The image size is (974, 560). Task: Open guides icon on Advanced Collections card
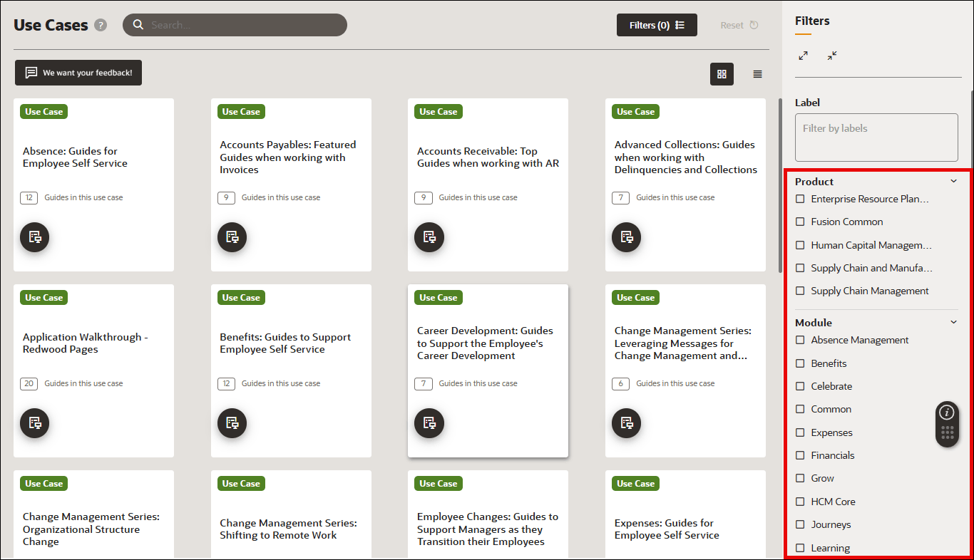(627, 237)
